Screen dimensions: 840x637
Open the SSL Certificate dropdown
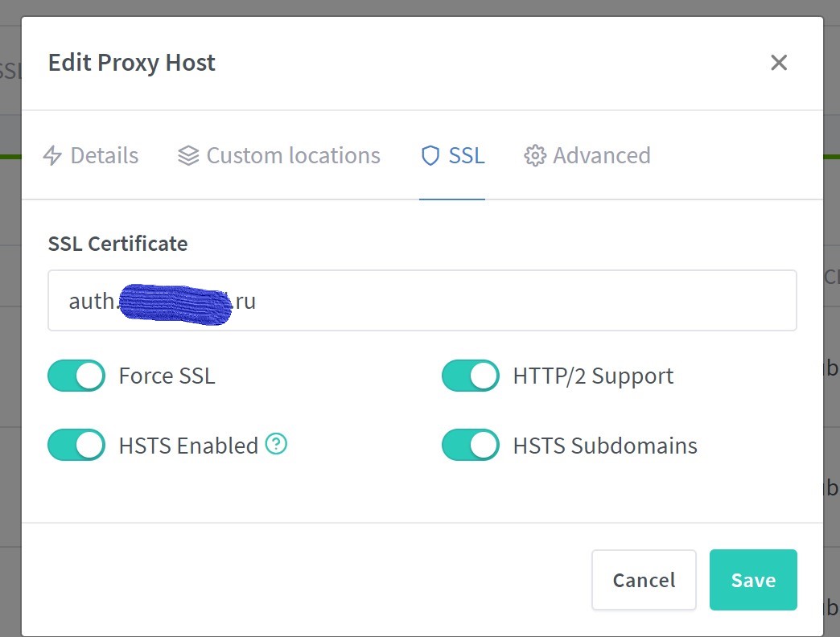[422, 300]
